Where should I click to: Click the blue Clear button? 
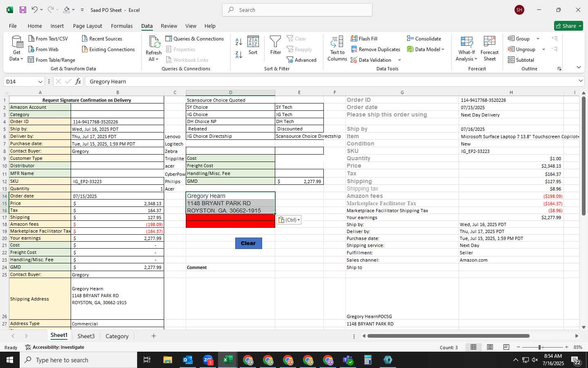(x=248, y=243)
